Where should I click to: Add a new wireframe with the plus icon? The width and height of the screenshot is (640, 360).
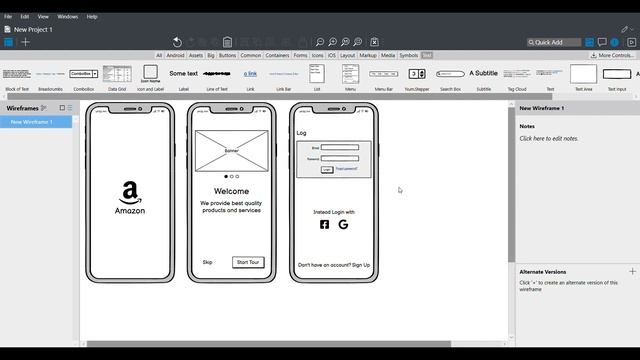(25, 42)
